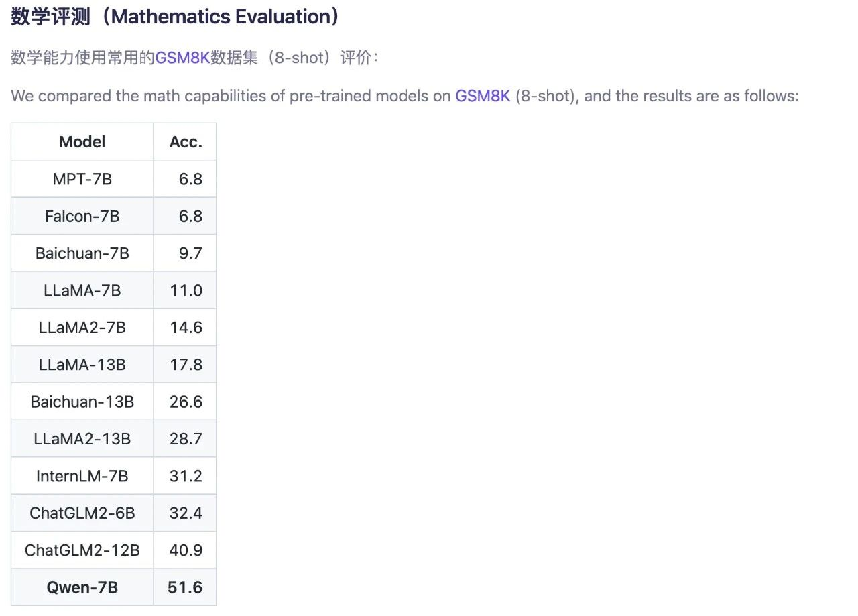Click the Model column header
Image resolution: width=858 pixels, height=616 pixels.
[x=82, y=142]
